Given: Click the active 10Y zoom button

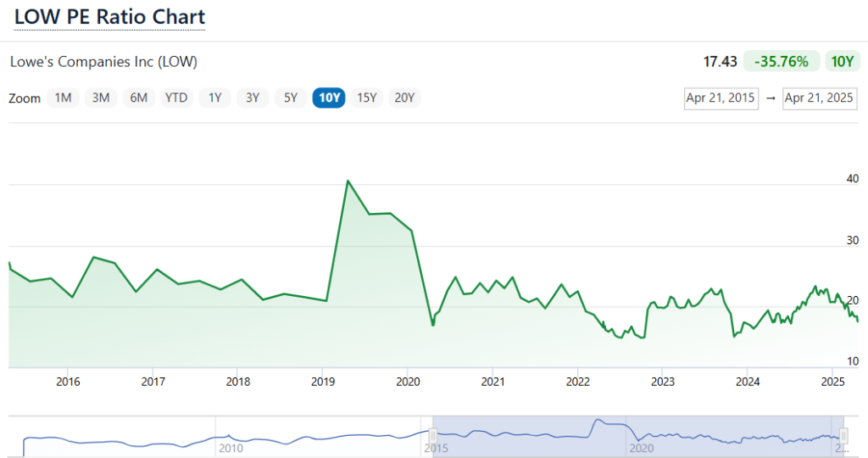Looking at the screenshot, I should pyautogui.click(x=329, y=98).
